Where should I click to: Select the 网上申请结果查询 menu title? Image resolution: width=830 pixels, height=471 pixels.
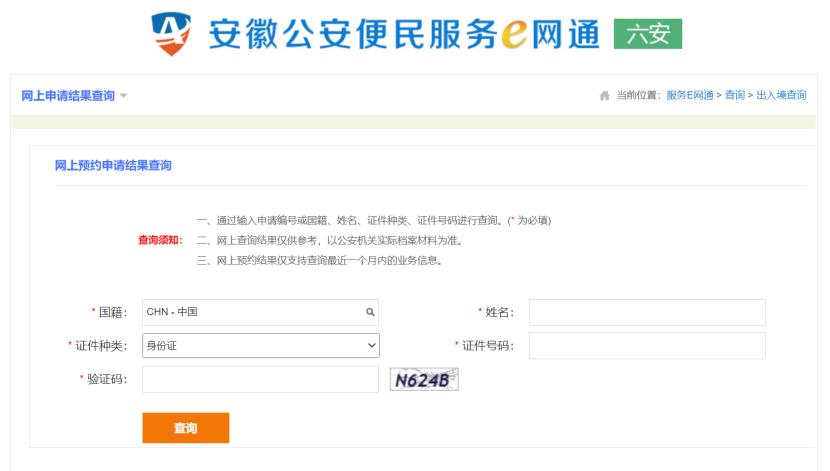click(x=68, y=96)
